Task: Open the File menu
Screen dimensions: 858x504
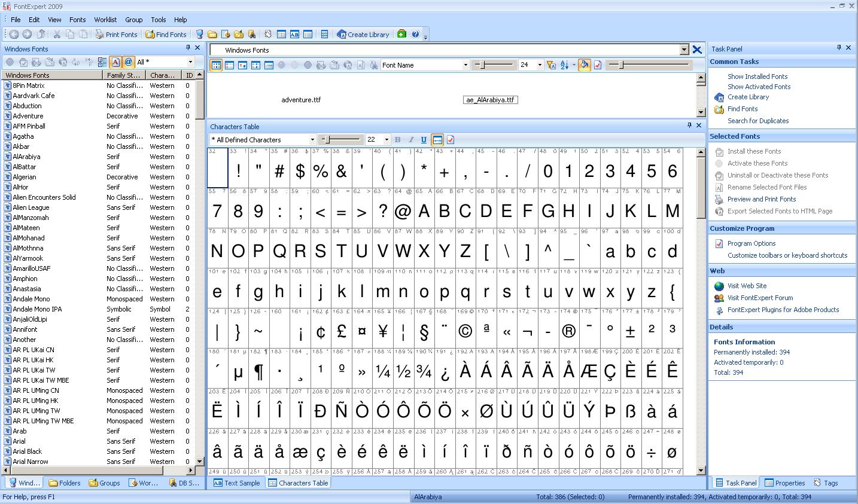Action: coord(16,20)
